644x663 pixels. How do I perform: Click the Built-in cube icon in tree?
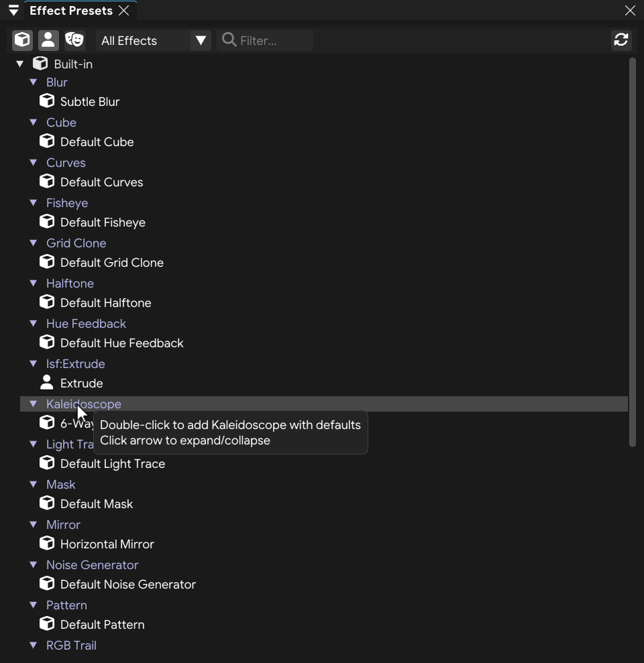coord(40,64)
